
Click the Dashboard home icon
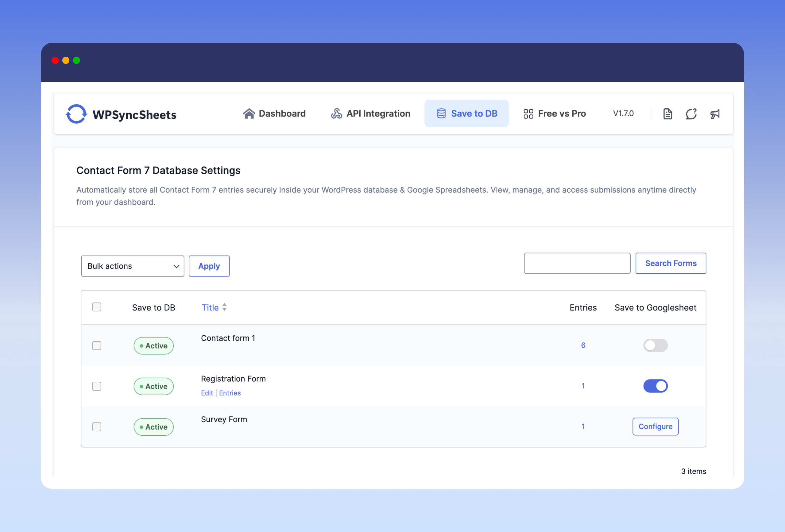[x=249, y=114]
